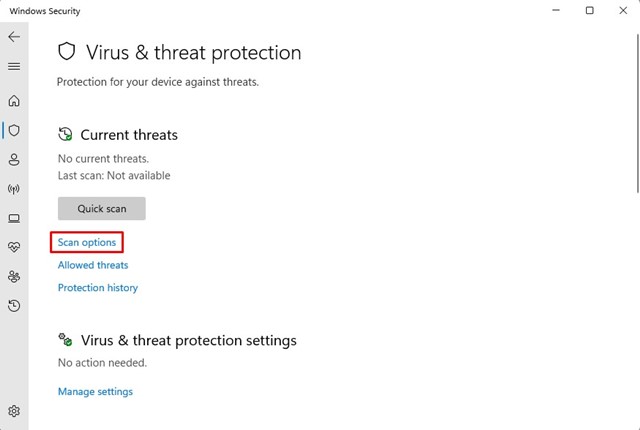The height and width of the screenshot is (430, 640).
Task: Open the Protection history text link
Action: tap(98, 288)
